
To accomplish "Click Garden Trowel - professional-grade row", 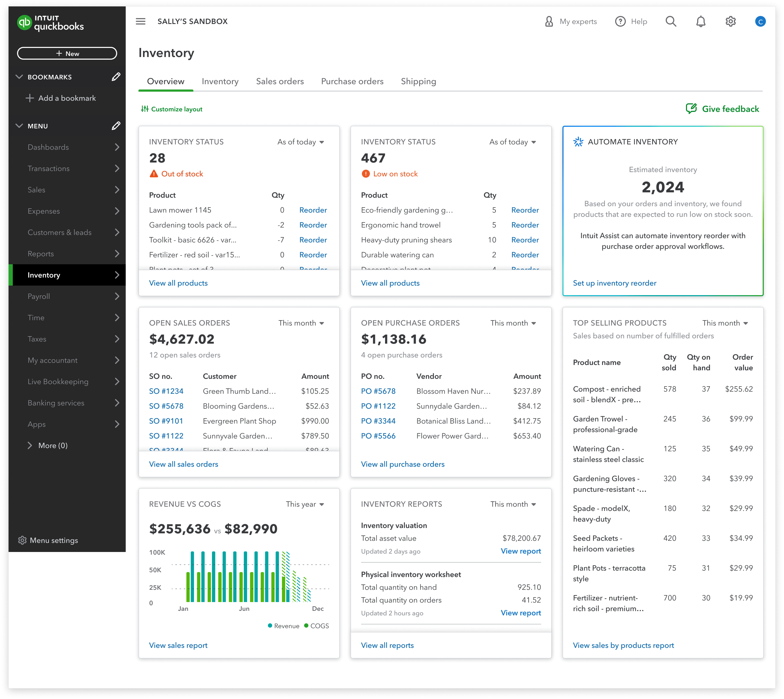I will click(663, 424).
